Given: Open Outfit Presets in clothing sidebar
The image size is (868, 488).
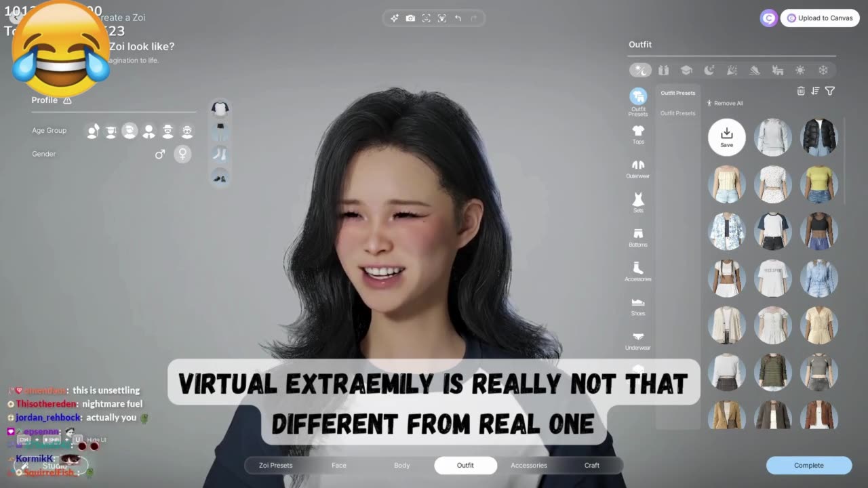Looking at the screenshot, I should point(638,102).
